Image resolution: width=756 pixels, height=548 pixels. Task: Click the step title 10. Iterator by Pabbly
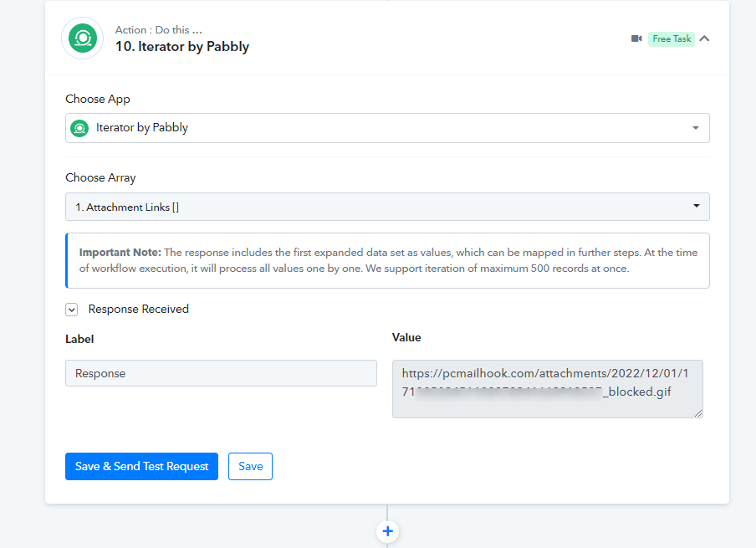tap(182, 47)
